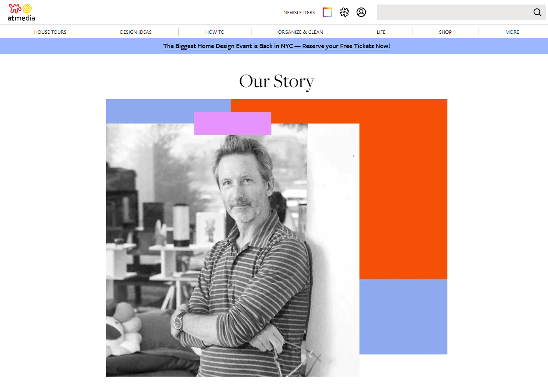Click the large orange block in the image

(402, 188)
